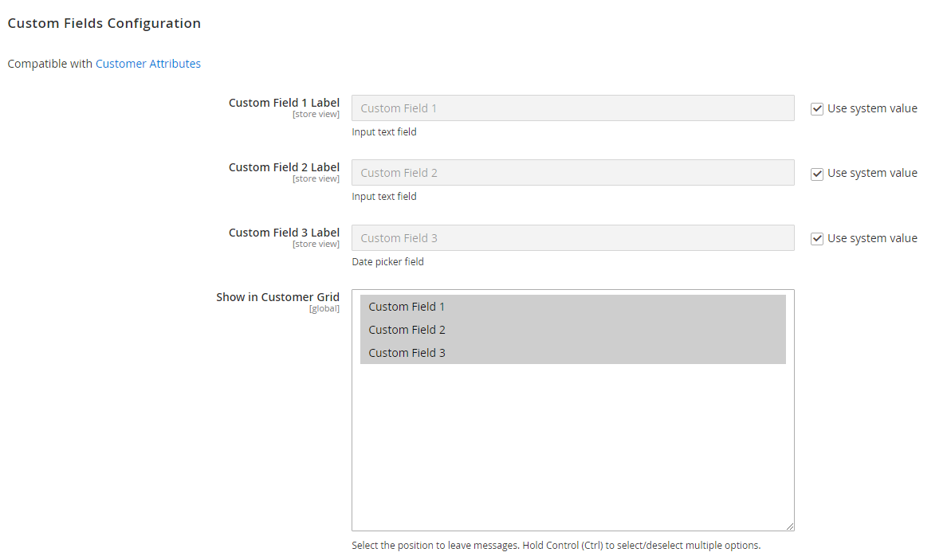Viewport: 951px width, 560px height.
Task: Choose Custom Field 2 option in Customer Grid list
Action: [x=572, y=330]
